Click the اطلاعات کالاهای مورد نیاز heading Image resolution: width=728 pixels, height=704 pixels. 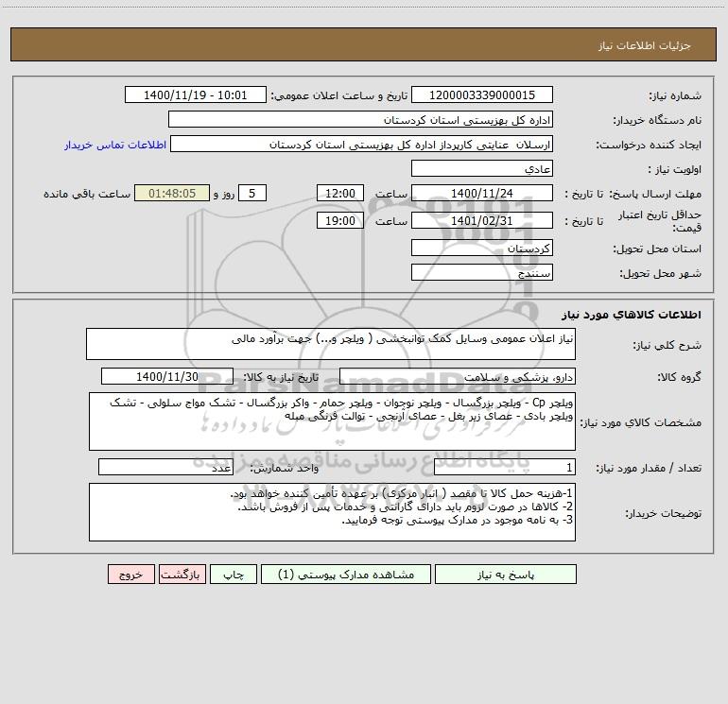click(x=632, y=315)
